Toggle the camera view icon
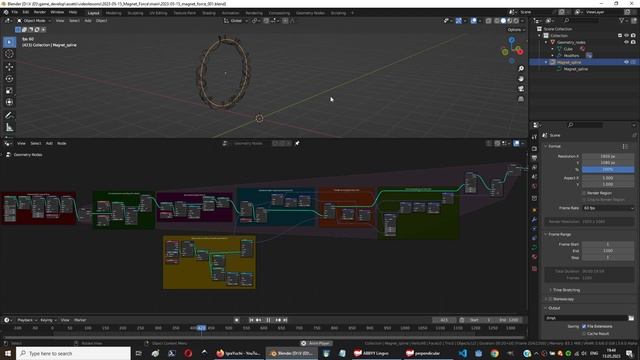The width and height of the screenshot is (640, 360). pyautogui.click(x=521, y=89)
